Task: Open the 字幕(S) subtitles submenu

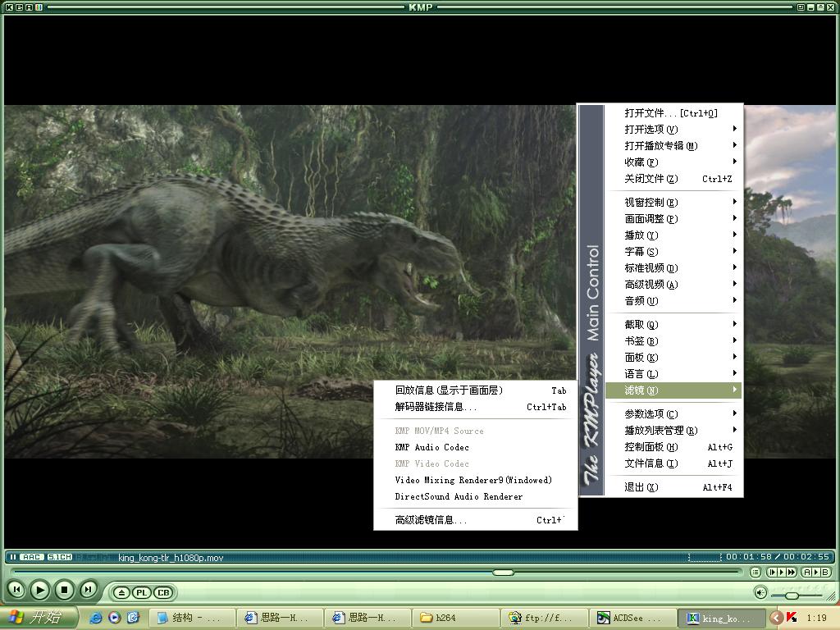Action: pos(673,251)
